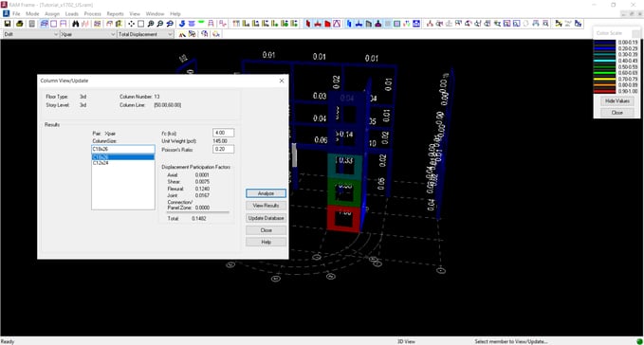Open the Drift dropdown in toolbar

pyautogui.click(x=31, y=34)
